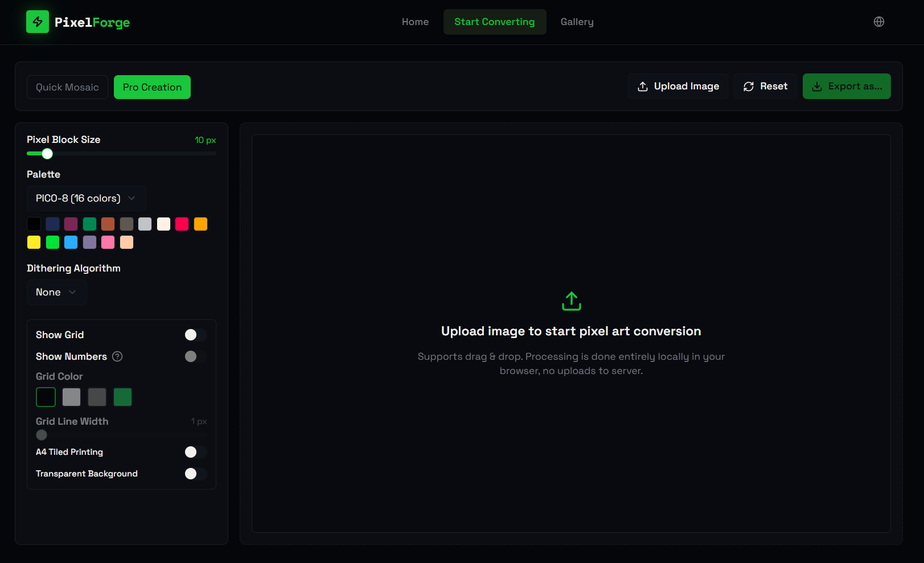Click the Upload Image button
This screenshot has width=924, height=563.
click(x=678, y=87)
